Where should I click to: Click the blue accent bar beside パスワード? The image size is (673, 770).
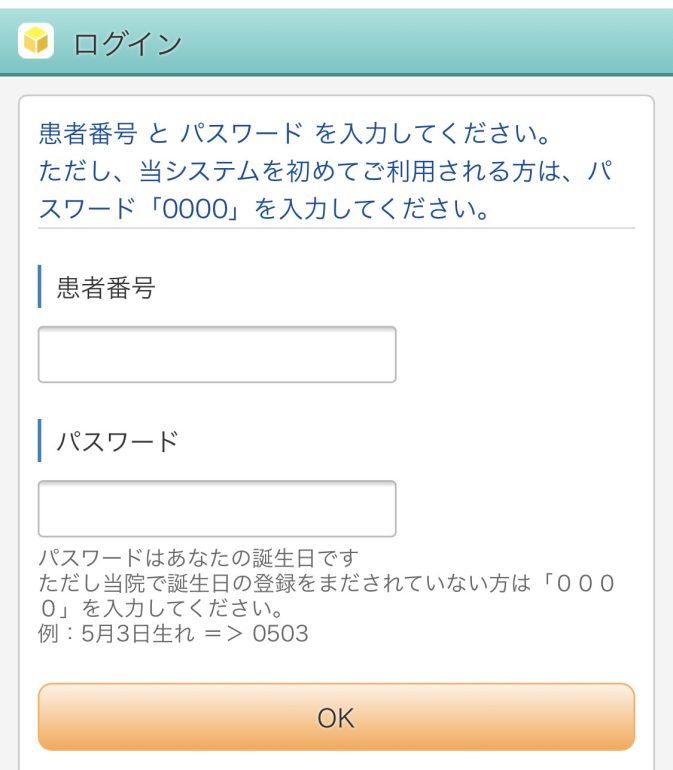click(39, 440)
